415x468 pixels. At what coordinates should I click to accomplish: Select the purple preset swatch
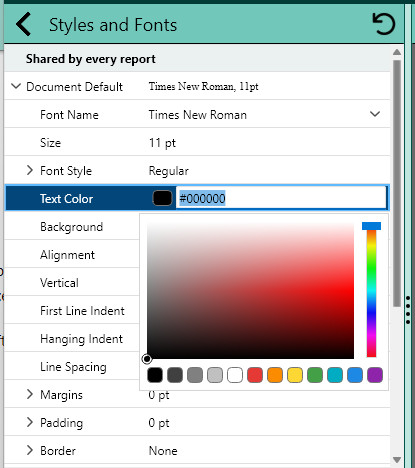375,375
